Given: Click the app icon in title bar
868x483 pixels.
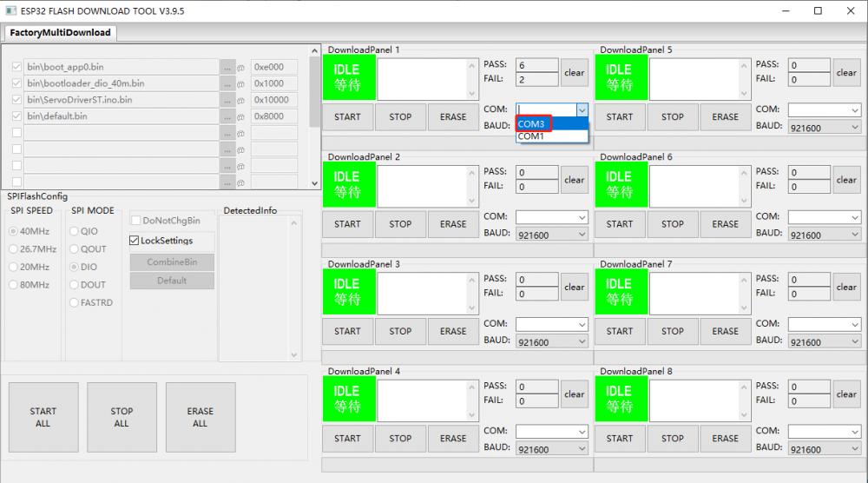Looking at the screenshot, I should (x=10, y=11).
